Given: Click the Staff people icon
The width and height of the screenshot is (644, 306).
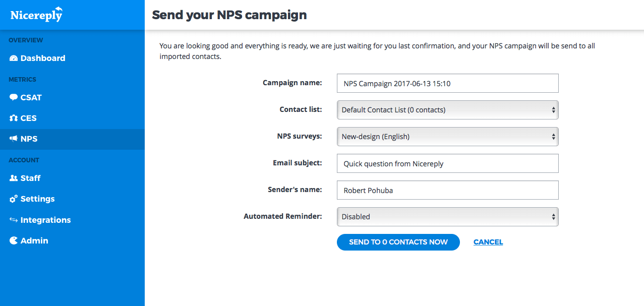Looking at the screenshot, I should pyautogui.click(x=14, y=178).
